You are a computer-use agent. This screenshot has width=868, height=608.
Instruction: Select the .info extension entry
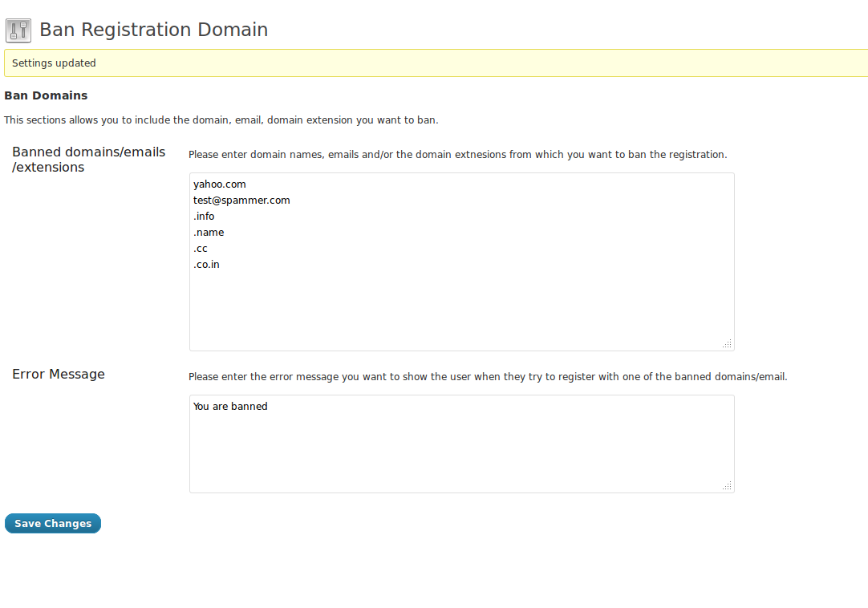(204, 216)
